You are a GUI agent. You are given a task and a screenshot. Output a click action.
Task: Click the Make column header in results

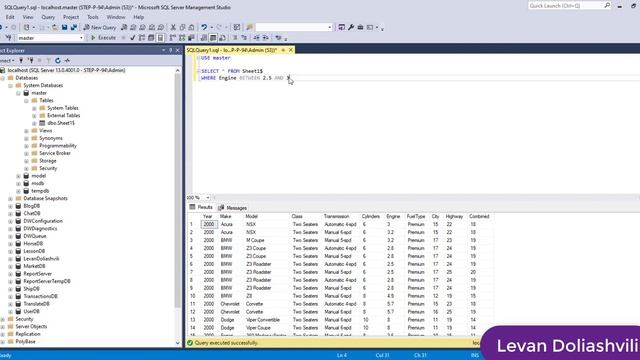226,216
